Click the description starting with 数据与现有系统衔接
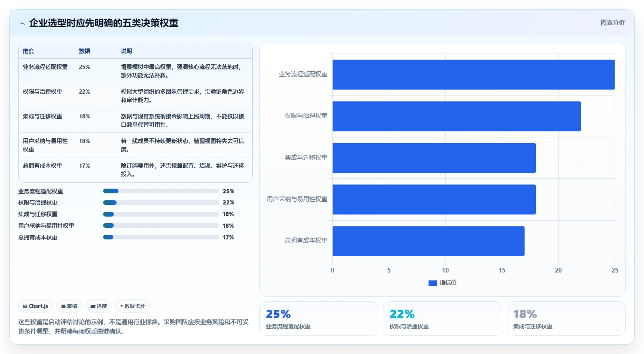 pos(182,121)
